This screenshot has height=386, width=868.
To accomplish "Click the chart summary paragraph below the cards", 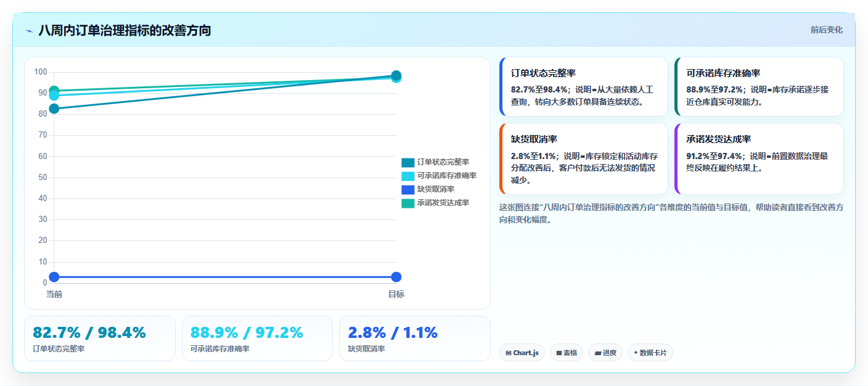I will coord(671,213).
